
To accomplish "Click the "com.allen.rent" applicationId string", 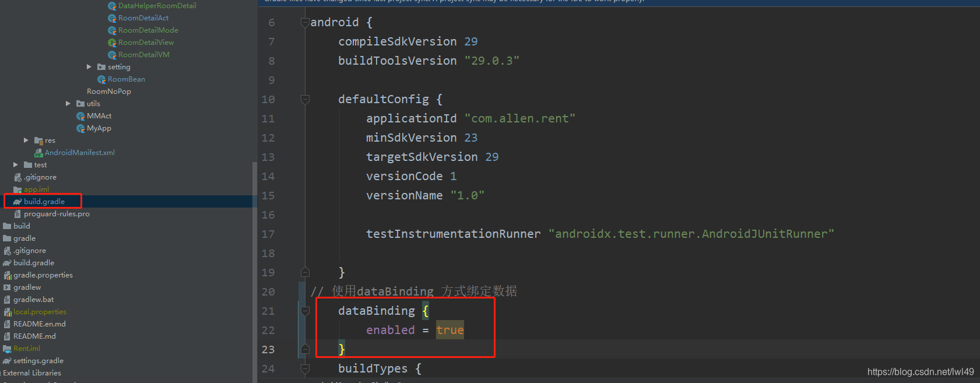I will point(520,118).
